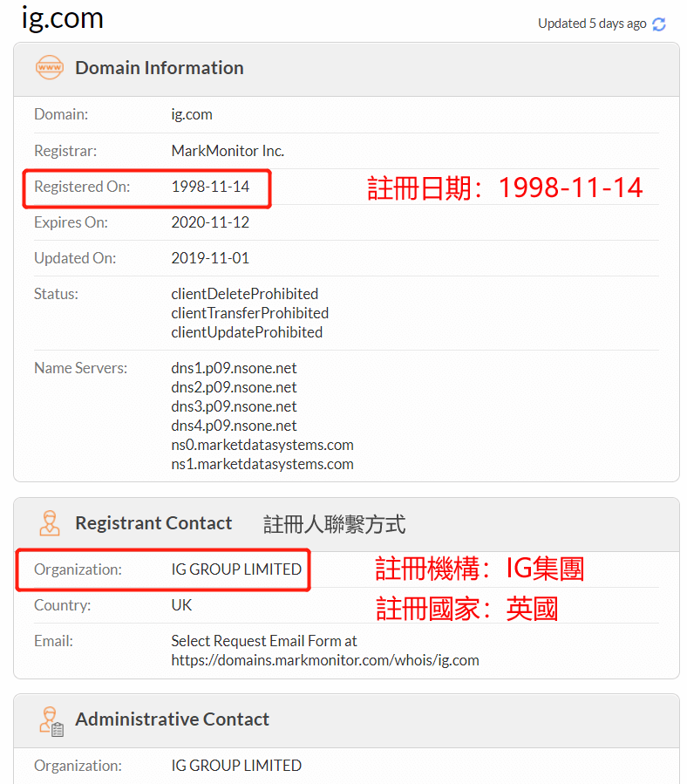Select name server dns1.p09.nsone.net
Screen dimensions: 687x784
pyautogui.click(x=235, y=368)
